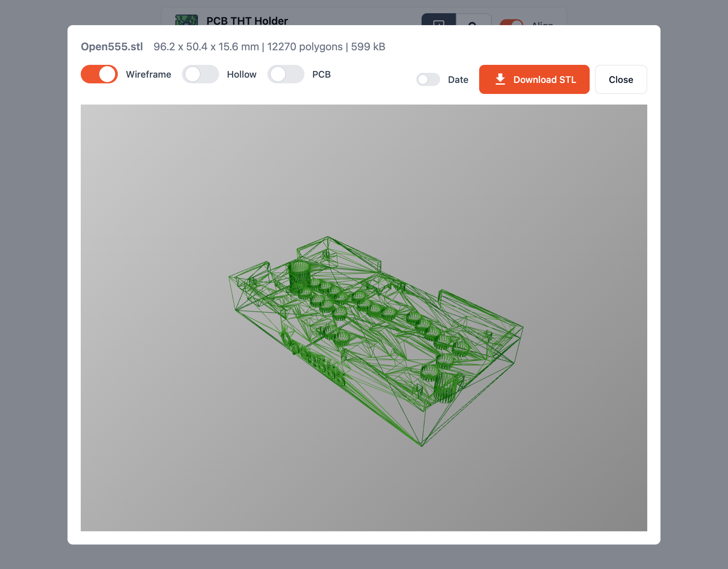
Task: Enable the Hollow toggle
Action: click(x=200, y=74)
